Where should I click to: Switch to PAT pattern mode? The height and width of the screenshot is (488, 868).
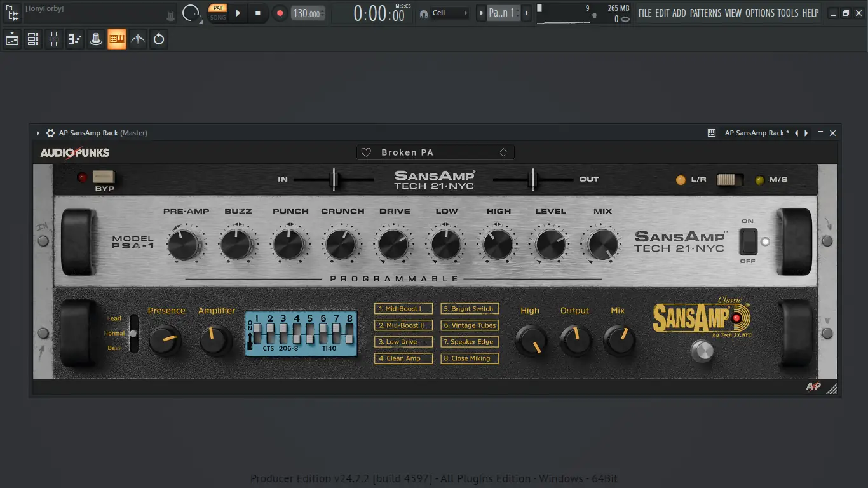218,8
